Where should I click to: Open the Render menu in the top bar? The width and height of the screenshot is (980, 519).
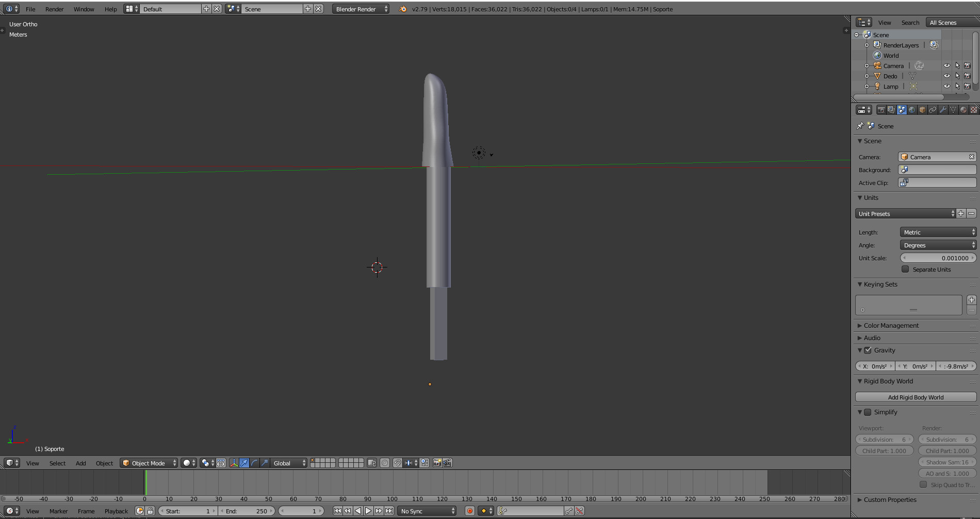pos(54,9)
